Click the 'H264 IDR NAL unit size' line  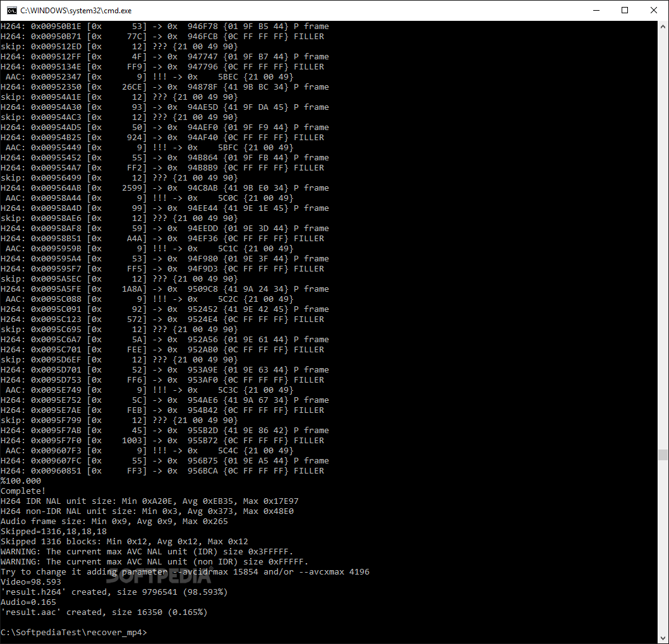150,501
